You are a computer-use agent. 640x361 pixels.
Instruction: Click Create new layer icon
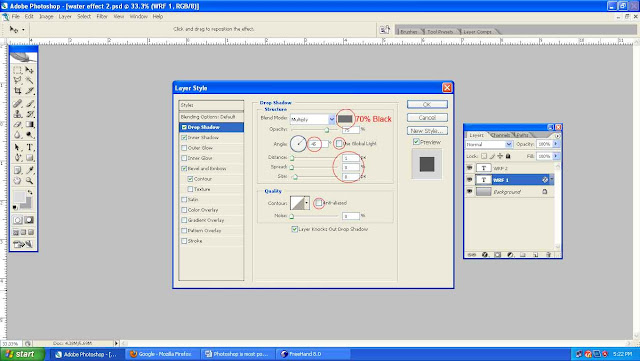(x=536, y=254)
